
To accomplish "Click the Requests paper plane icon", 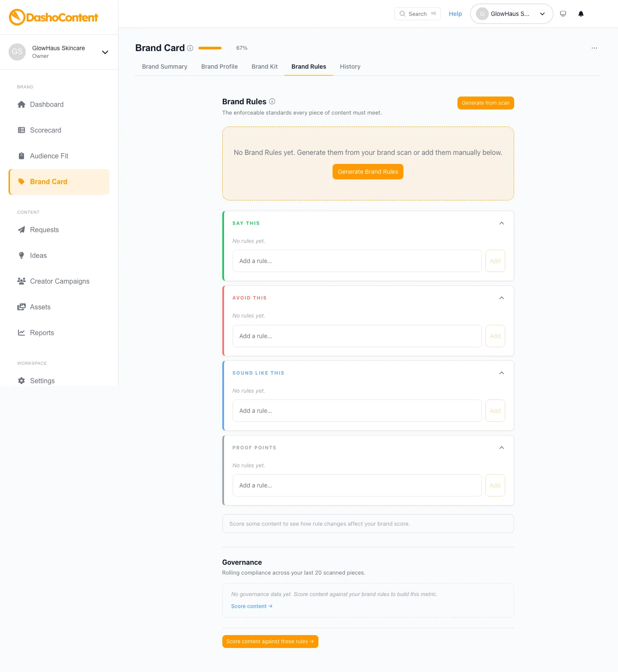I will pyautogui.click(x=21, y=230).
